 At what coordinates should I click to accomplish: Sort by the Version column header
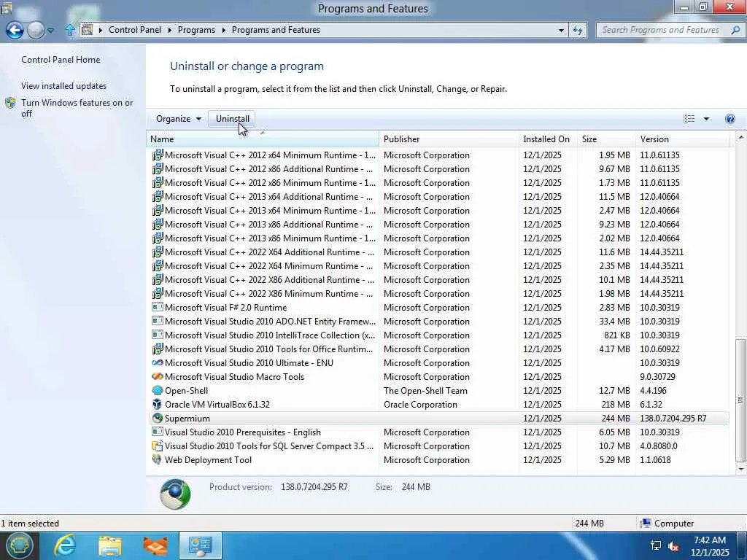coord(682,139)
